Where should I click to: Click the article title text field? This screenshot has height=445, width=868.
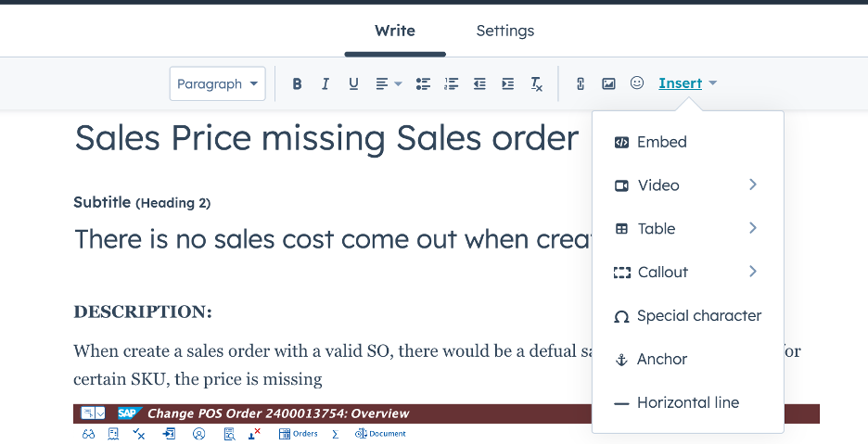coord(326,138)
